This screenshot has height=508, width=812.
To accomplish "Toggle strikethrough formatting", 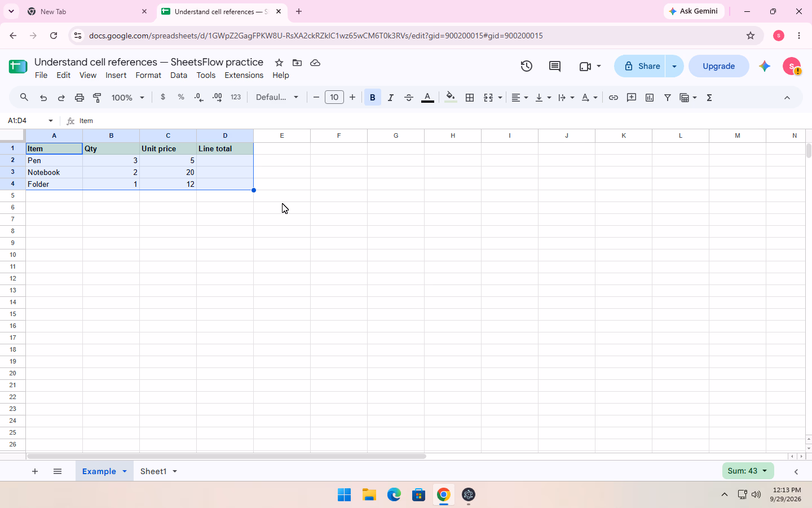I will (x=409, y=98).
